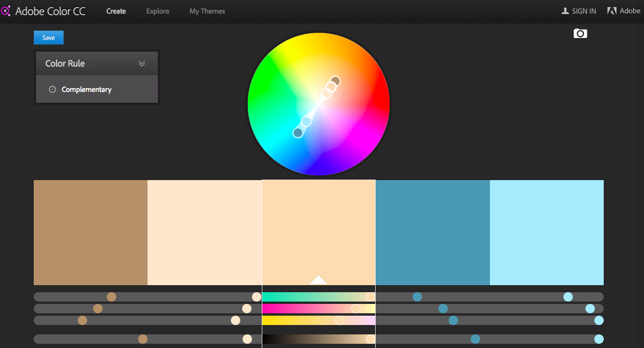Click the white base color triangle indicator
The width and height of the screenshot is (644, 348).
pos(318,280)
